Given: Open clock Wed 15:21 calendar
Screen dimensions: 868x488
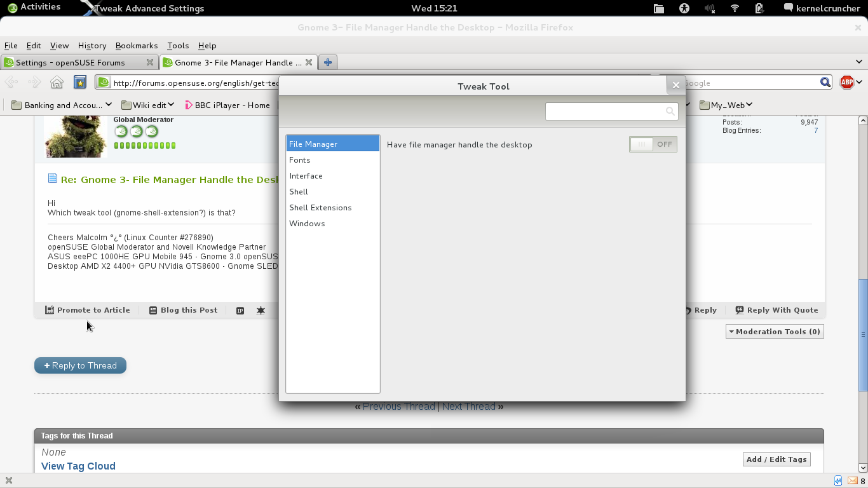Looking at the screenshot, I should point(434,8).
